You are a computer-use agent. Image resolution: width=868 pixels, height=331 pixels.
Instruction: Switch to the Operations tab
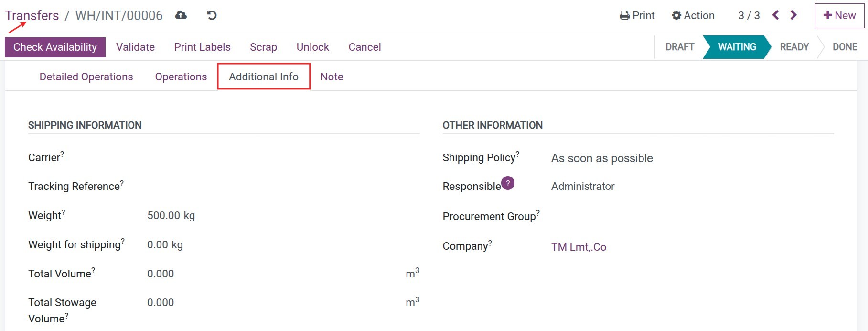tap(181, 77)
